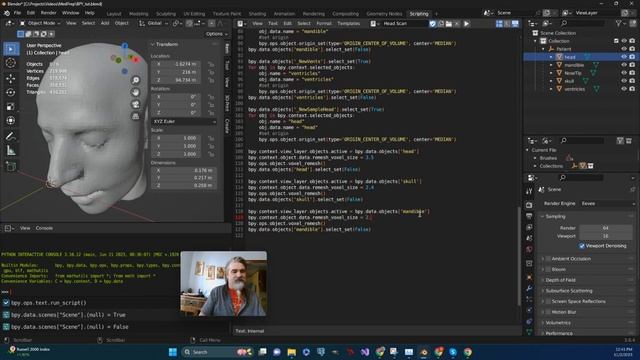The width and height of the screenshot is (640, 360).
Task: Open text file with the folder icon
Action: (449, 24)
